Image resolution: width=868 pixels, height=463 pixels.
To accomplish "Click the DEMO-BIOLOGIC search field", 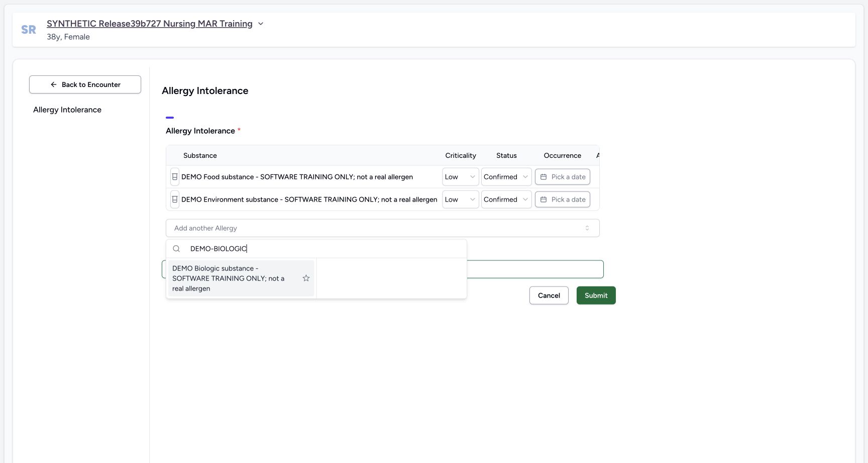I will [x=325, y=249].
